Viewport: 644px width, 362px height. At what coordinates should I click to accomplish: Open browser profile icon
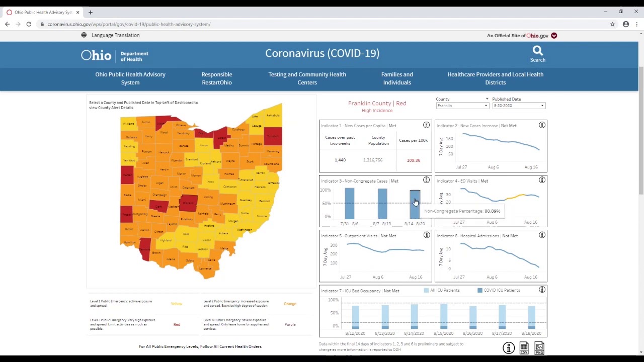pos(626,24)
